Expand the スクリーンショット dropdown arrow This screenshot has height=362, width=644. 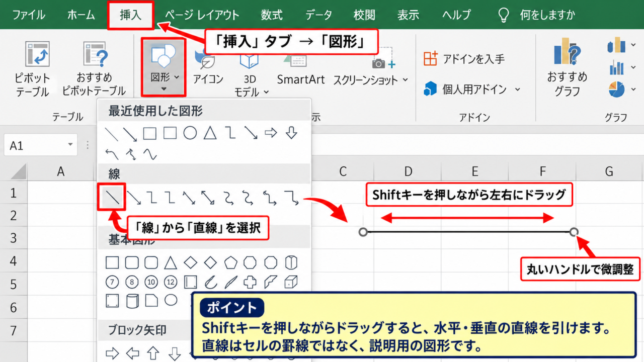pos(405,80)
